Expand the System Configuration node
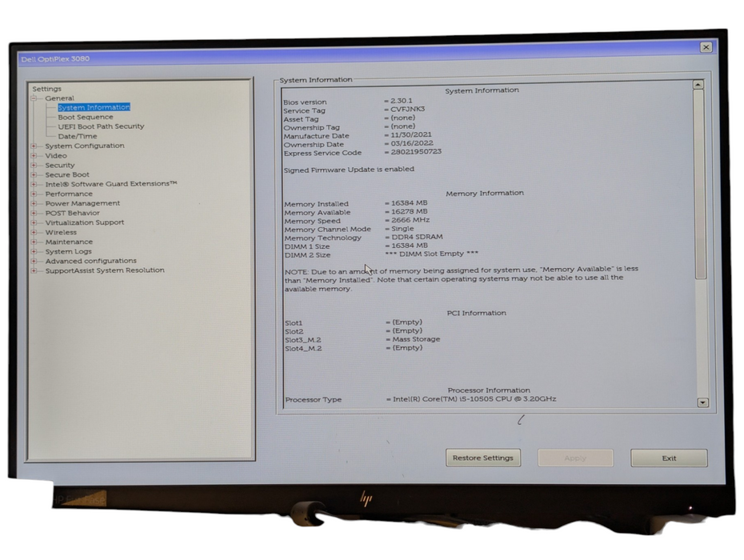The image size is (744, 560). click(34, 146)
